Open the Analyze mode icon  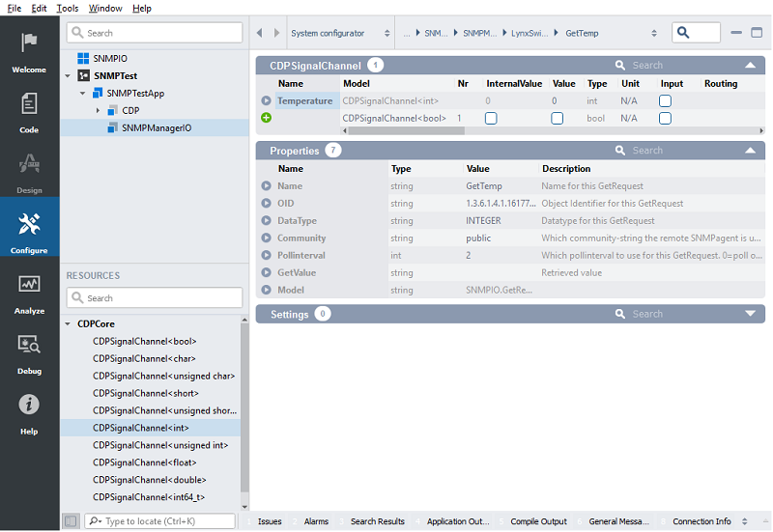click(x=29, y=291)
